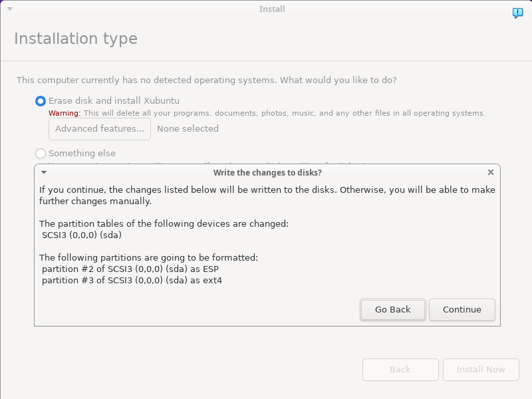Click the Back button
This screenshot has width=532, height=399.
coord(400,370)
